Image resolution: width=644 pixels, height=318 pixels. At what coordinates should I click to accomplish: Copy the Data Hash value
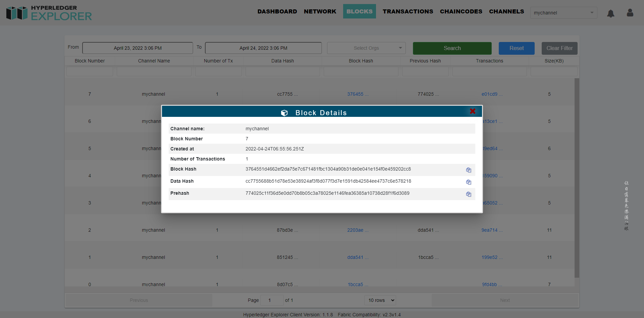(x=469, y=182)
